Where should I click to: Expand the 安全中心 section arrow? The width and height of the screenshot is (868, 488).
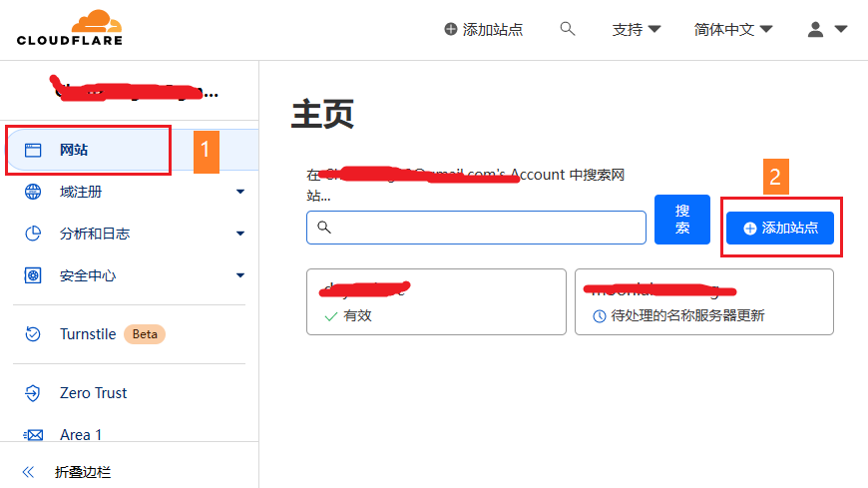tap(240, 275)
